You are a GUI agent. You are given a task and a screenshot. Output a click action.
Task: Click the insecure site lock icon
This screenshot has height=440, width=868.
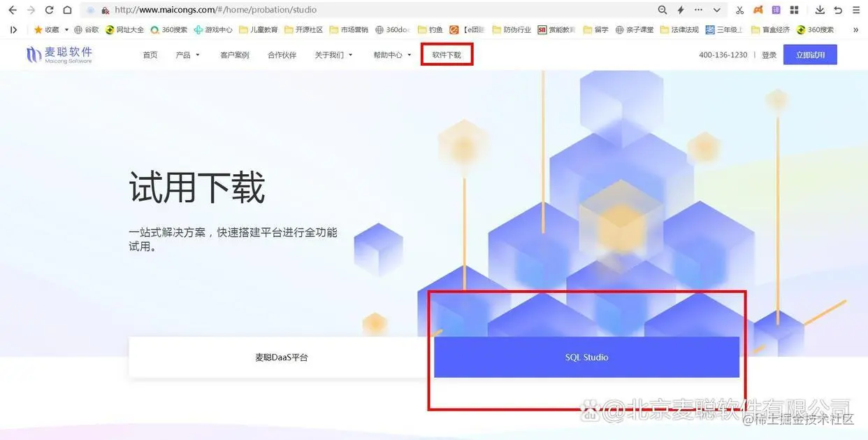click(x=105, y=10)
